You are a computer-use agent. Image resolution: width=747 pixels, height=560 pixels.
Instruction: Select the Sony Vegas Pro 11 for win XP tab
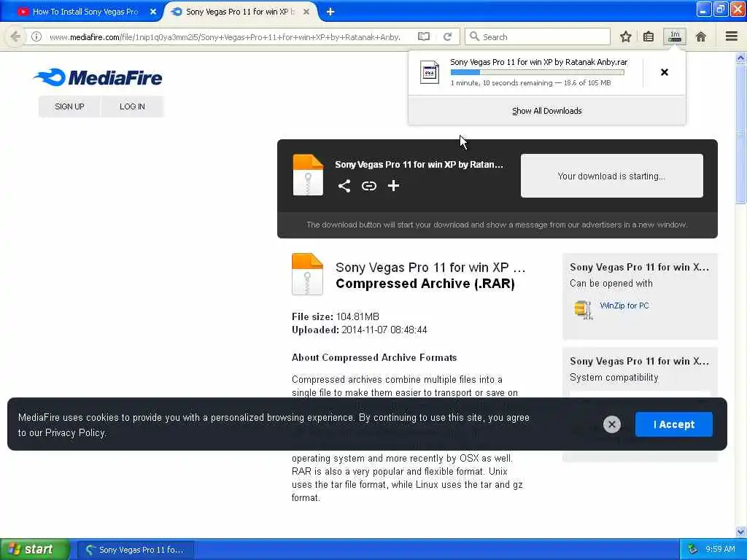240,12
